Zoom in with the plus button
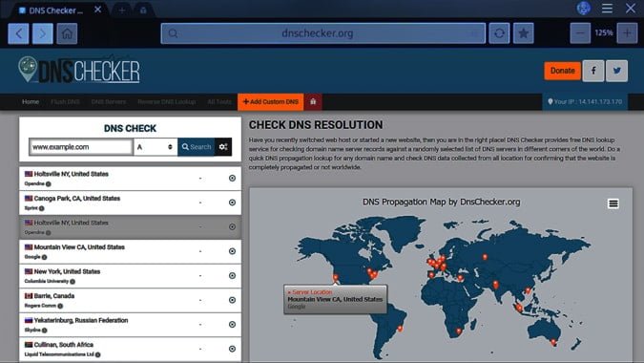 pyautogui.click(x=627, y=33)
